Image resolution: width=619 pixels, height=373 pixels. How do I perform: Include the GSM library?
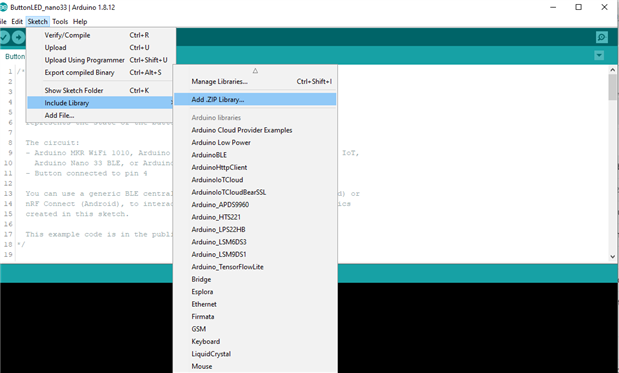(x=255, y=329)
